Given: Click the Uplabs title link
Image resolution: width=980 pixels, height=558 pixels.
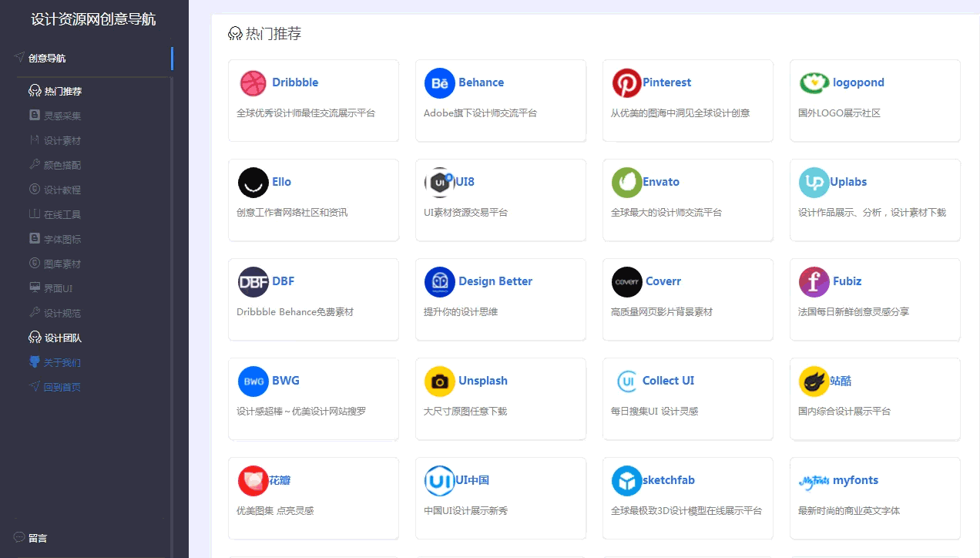Looking at the screenshot, I should pyautogui.click(x=848, y=182).
